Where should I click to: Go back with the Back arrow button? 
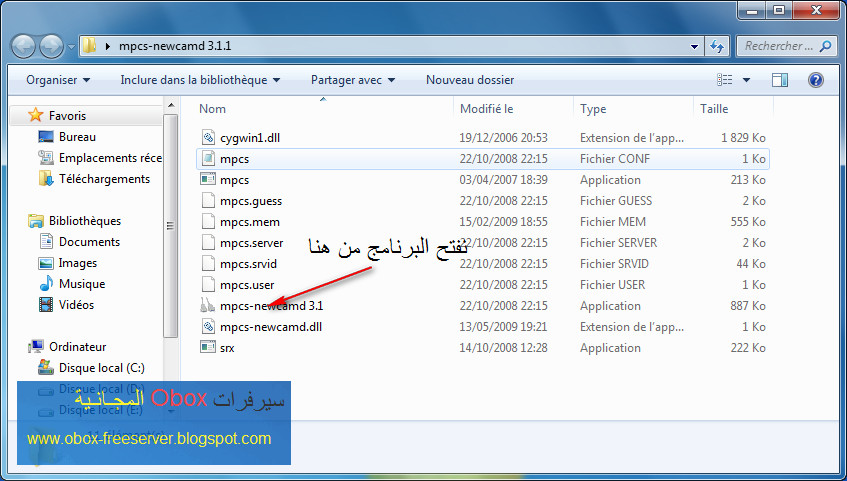point(24,46)
